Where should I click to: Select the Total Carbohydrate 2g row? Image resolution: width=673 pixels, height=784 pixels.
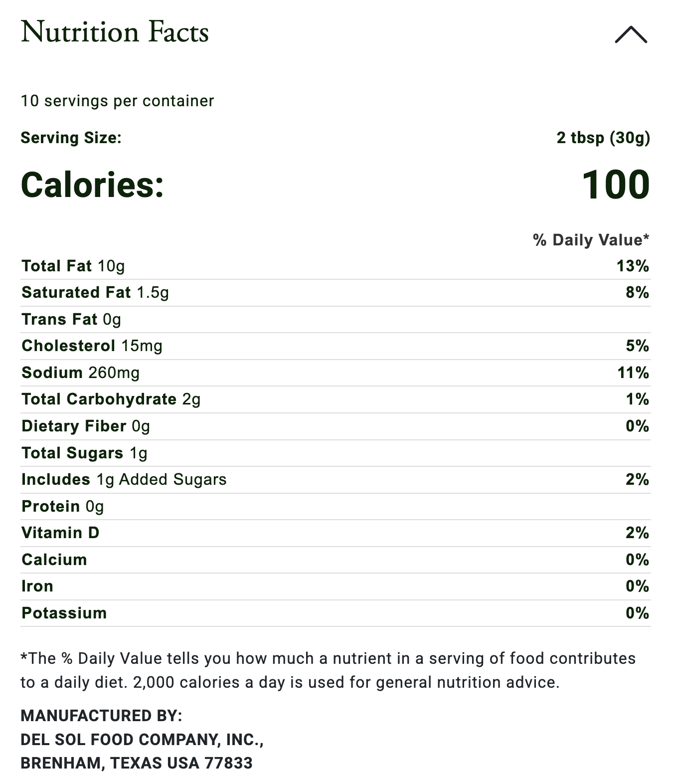tap(111, 399)
